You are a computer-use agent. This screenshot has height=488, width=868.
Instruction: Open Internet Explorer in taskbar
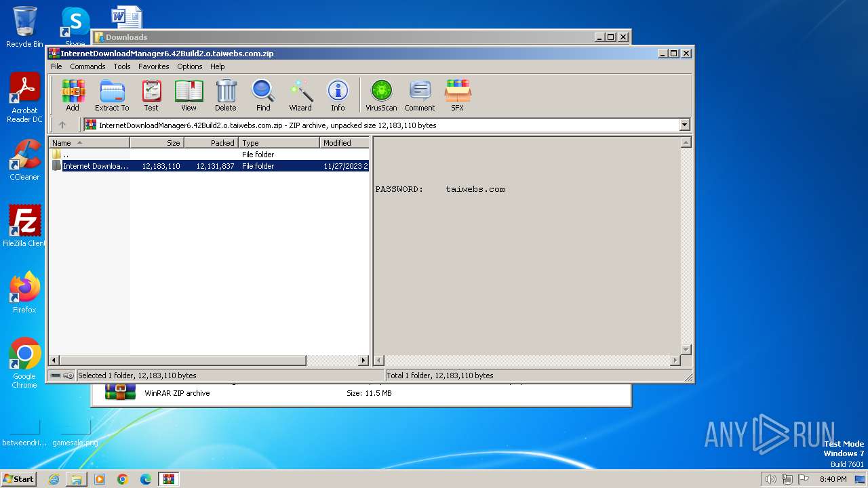(x=54, y=479)
